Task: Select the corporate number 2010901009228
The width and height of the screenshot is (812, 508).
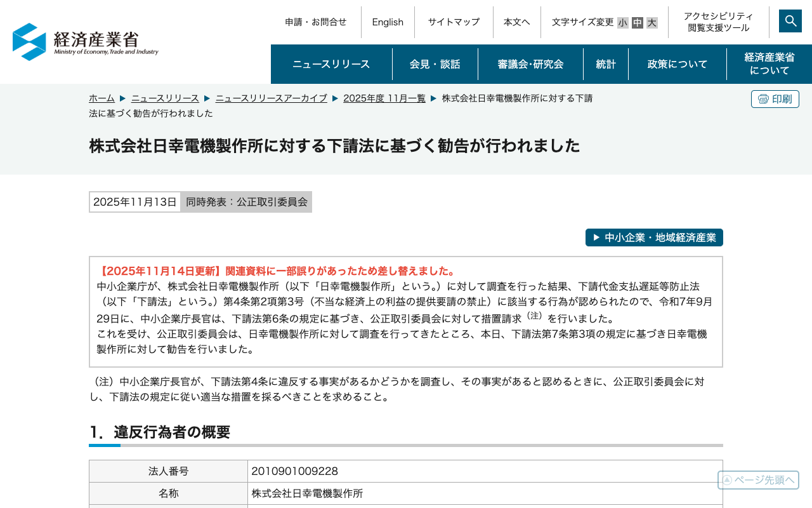Action: pyautogui.click(x=294, y=471)
